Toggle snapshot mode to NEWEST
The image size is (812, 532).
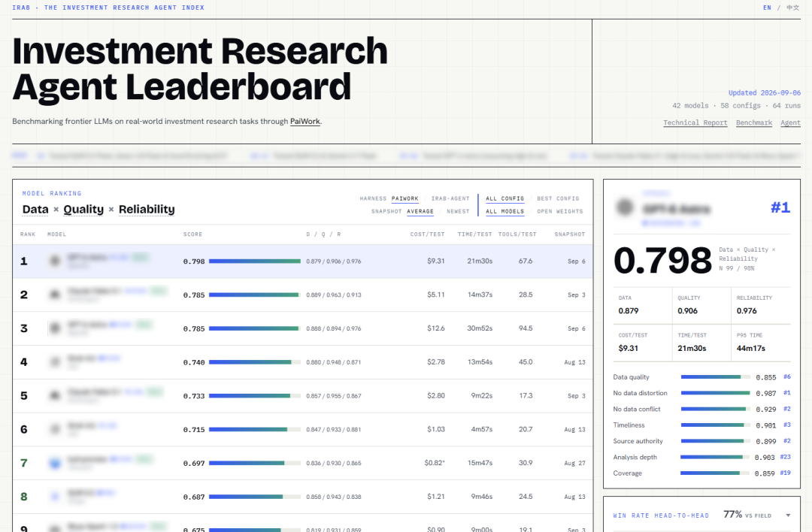(458, 212)
